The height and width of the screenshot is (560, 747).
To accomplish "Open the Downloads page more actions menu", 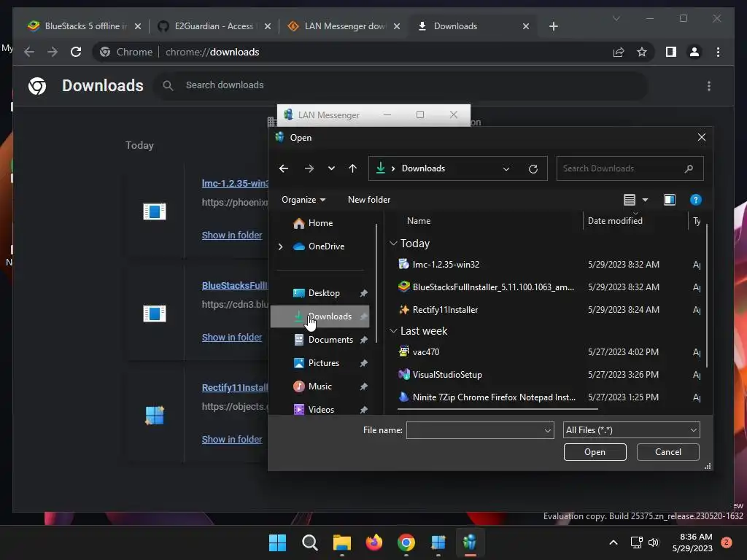I will 709,86.
